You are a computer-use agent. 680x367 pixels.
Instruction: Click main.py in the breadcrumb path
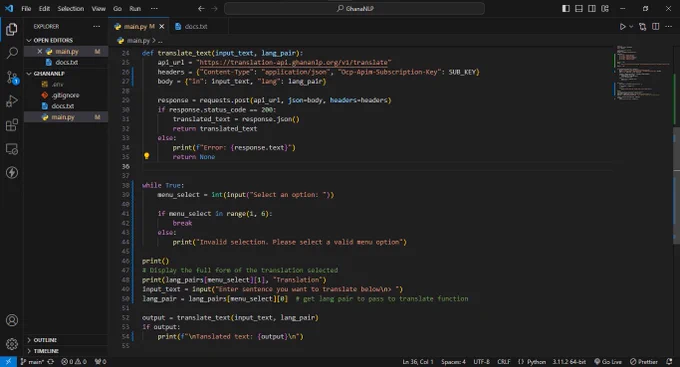(x=138, y=40)
